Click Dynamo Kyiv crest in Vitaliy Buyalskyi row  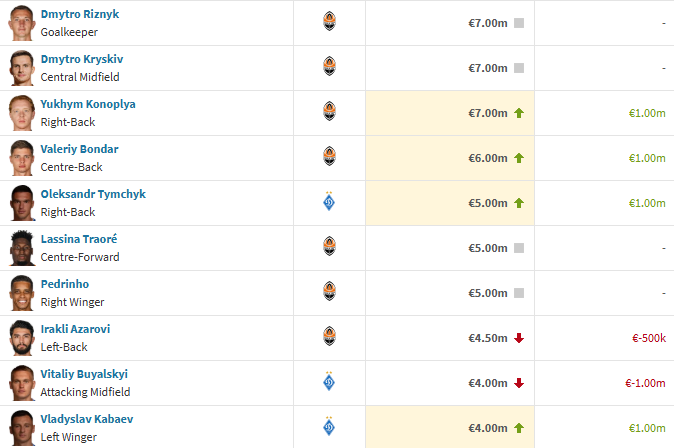[x=329, y=381]
